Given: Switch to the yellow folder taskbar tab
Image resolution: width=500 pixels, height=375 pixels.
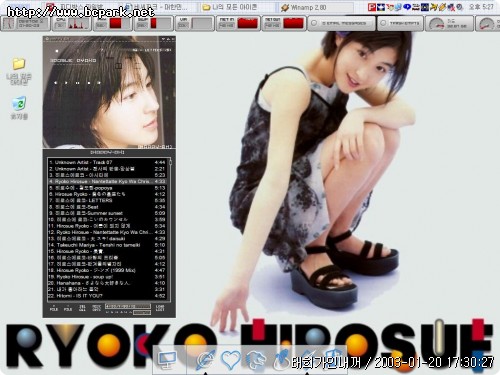Looking at the screenshot, I should point(237,7).
